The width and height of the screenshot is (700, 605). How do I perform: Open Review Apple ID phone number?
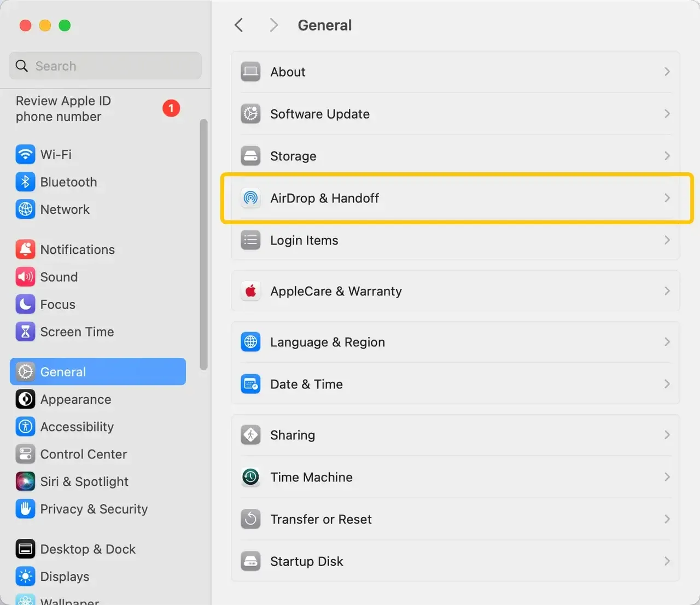pyautogui.click(x=63, y=108)
